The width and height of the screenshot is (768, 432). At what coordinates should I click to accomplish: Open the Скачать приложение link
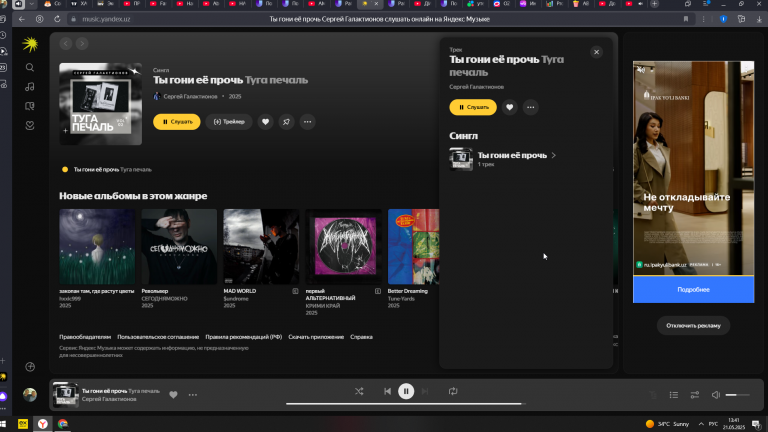(x=316, y=337)
